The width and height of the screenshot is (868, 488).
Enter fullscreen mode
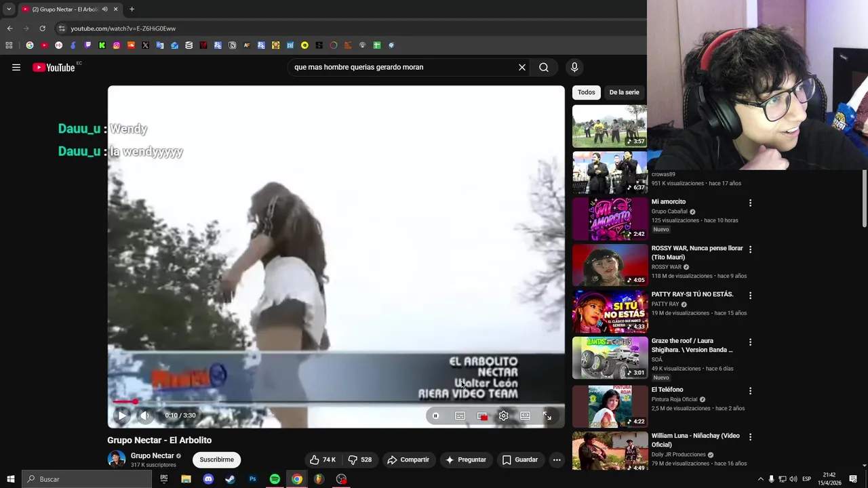(x=547, y=415)
